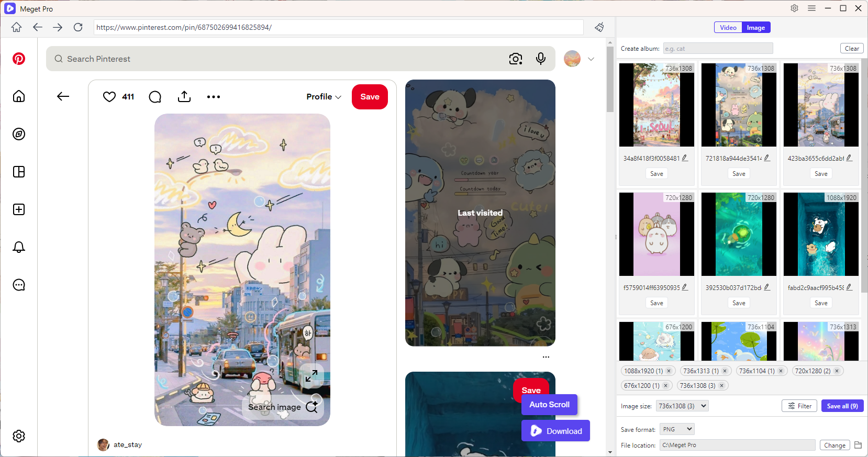This screenshot has height=457, width=868.
Task: Open the Last visited related pin
Action: [480, 213]
